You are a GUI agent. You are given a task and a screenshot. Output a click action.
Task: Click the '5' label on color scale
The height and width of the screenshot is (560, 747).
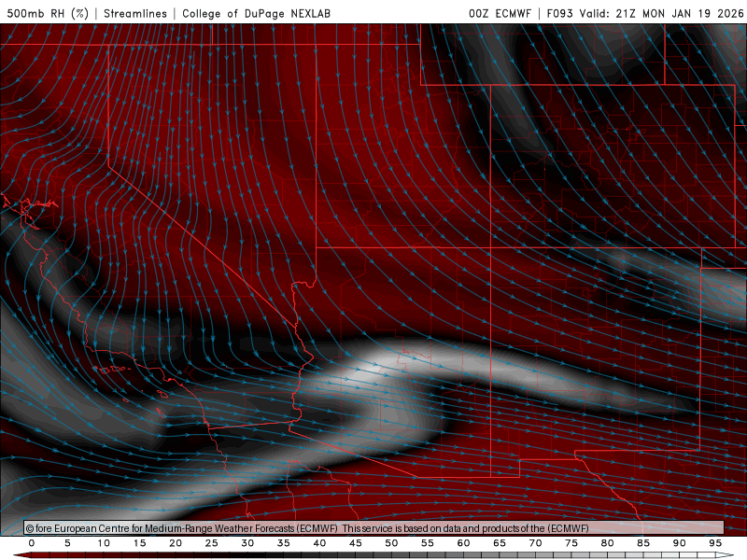67,543
